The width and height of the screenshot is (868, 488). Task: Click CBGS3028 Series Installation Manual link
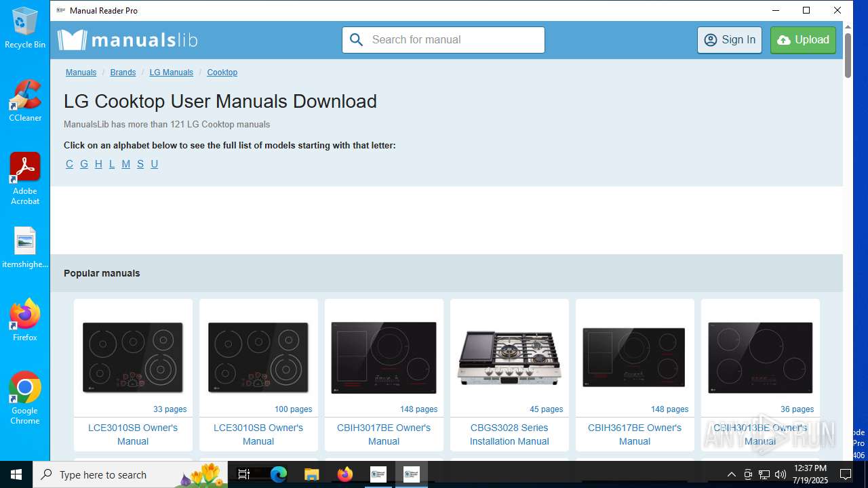[x=509, y=434]
